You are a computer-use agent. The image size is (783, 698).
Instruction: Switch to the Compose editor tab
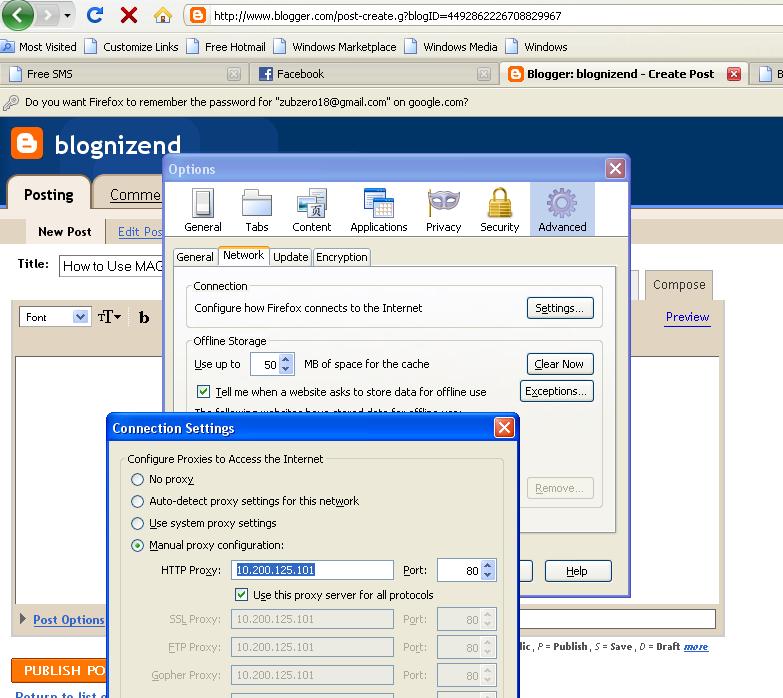pos(679,285)
